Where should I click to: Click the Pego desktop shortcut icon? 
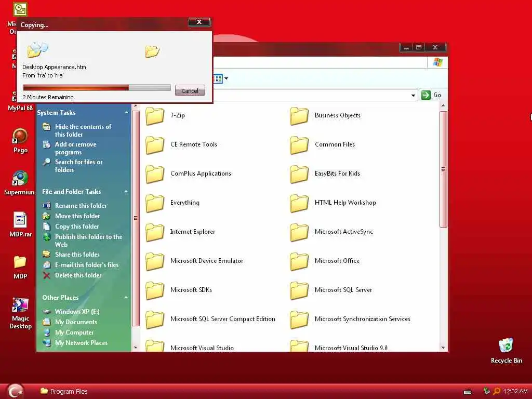tap(20, 136)
